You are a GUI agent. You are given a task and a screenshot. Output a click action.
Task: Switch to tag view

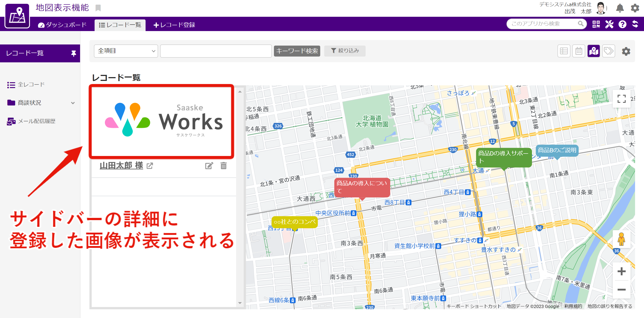pyautogui.click(x=608, y=51)
